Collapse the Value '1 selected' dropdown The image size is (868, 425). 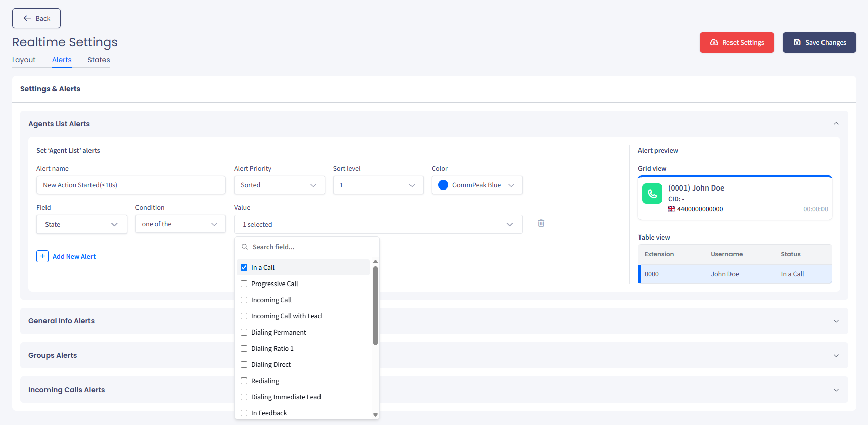click(x=378, y=224)
